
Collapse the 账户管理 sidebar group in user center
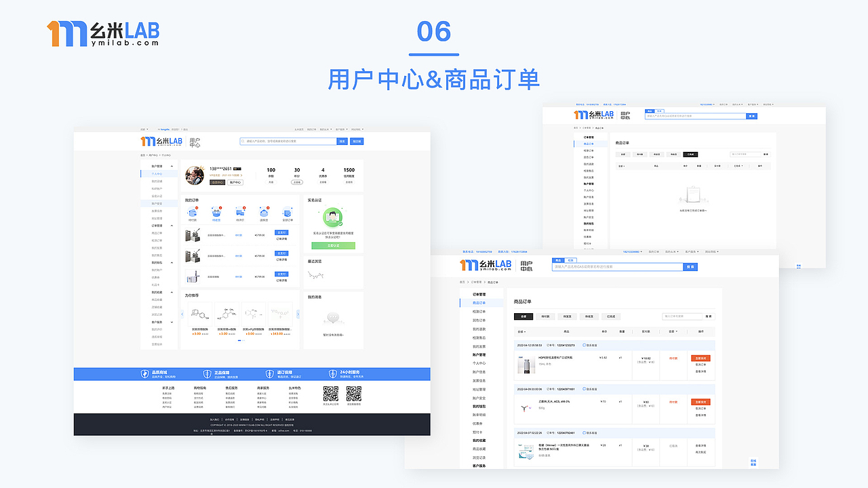coord(172,166)
